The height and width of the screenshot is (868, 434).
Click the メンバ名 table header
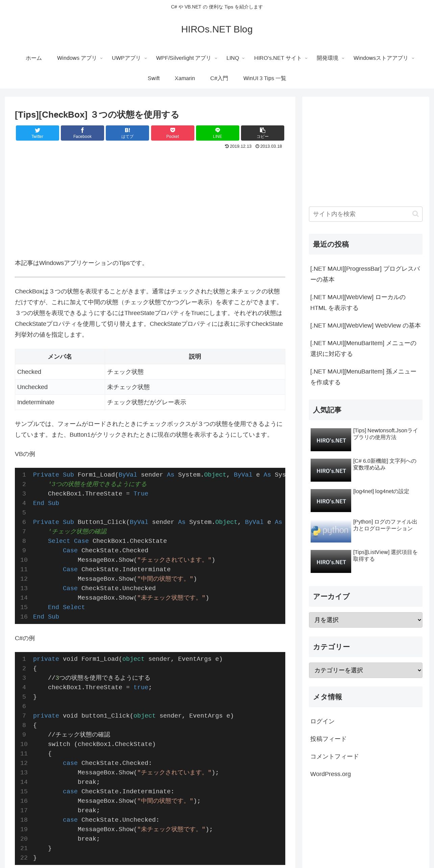[x=60, y=357]
